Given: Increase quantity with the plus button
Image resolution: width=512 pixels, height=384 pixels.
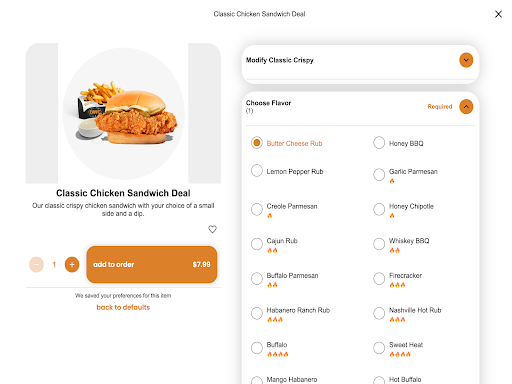Looking at the screenshot, I should coord(72,265).
